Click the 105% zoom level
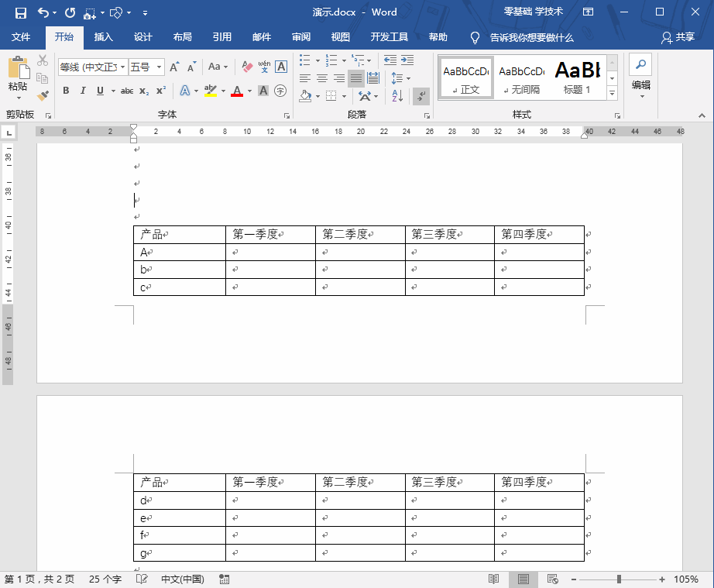 (686, 579)
